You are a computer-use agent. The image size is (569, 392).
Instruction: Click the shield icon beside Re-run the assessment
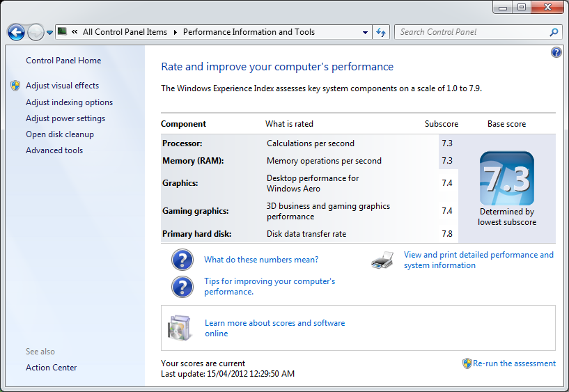click(x=467, y=363)
